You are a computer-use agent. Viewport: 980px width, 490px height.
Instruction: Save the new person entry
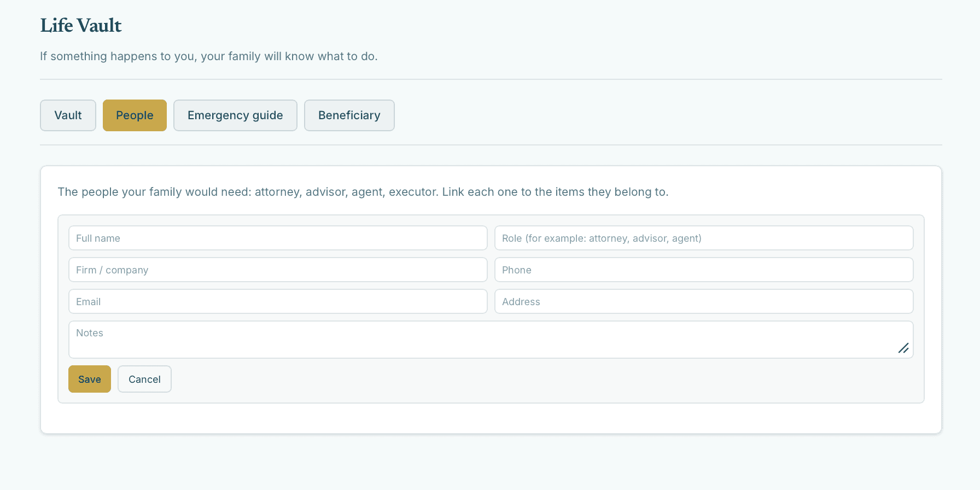click(90, 379)
